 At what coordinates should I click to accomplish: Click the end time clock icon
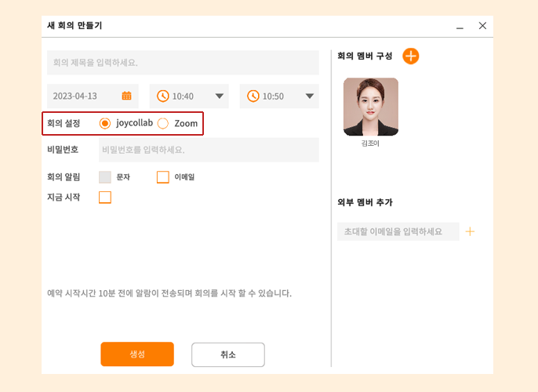point(253,96)
